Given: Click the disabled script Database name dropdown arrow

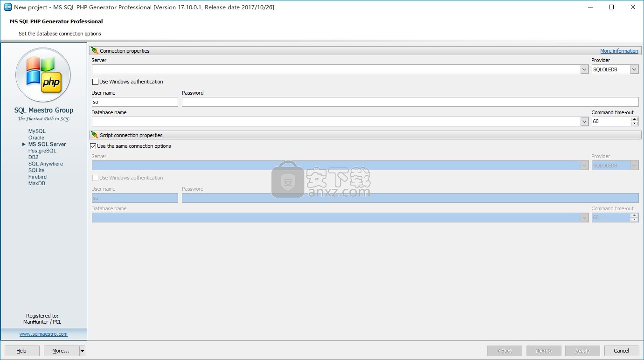Looking at the screenshot, I should 584,218.
